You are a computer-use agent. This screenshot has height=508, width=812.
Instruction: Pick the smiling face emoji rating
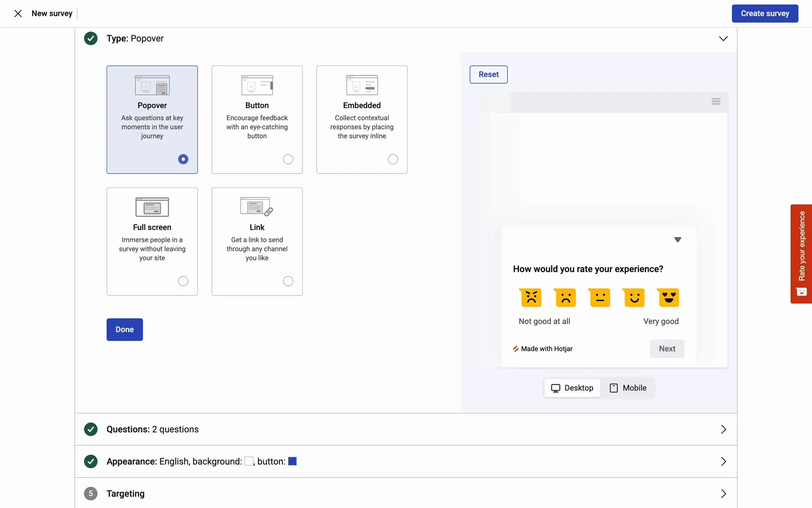click(634, 298)
